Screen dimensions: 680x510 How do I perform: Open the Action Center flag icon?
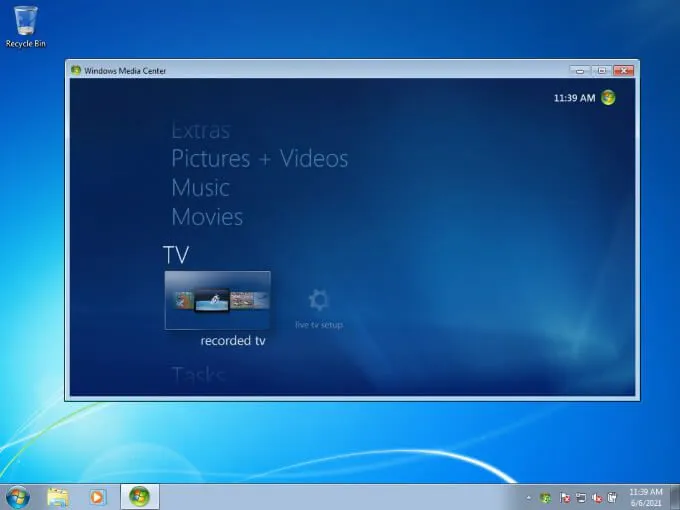click(565, 498)
